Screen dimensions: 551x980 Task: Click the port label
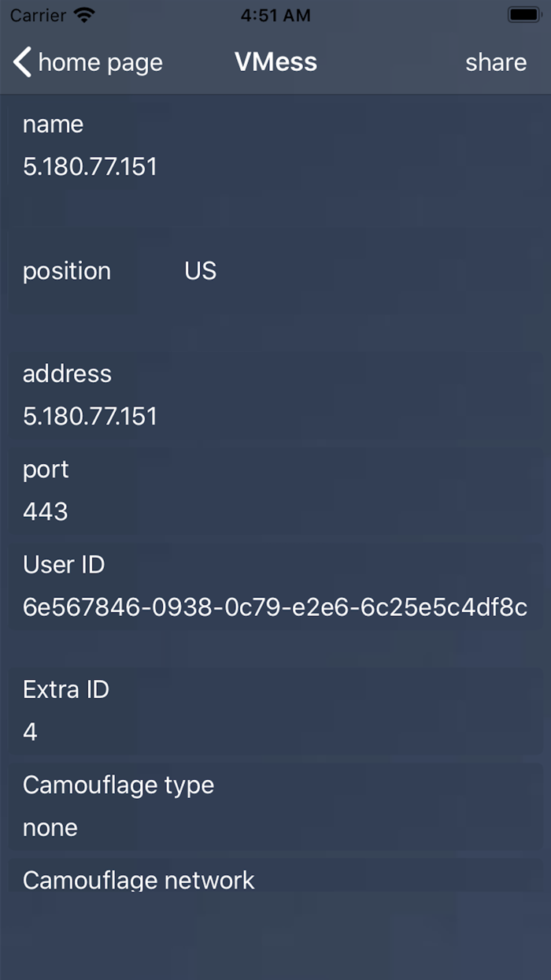pos(46,470)
